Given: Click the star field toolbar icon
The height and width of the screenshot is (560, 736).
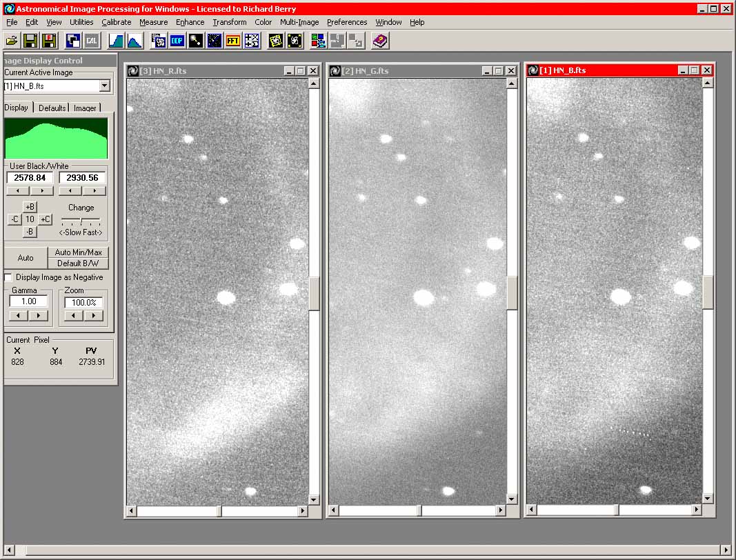Looking at the screenshot, I should [x=215, y=41].
